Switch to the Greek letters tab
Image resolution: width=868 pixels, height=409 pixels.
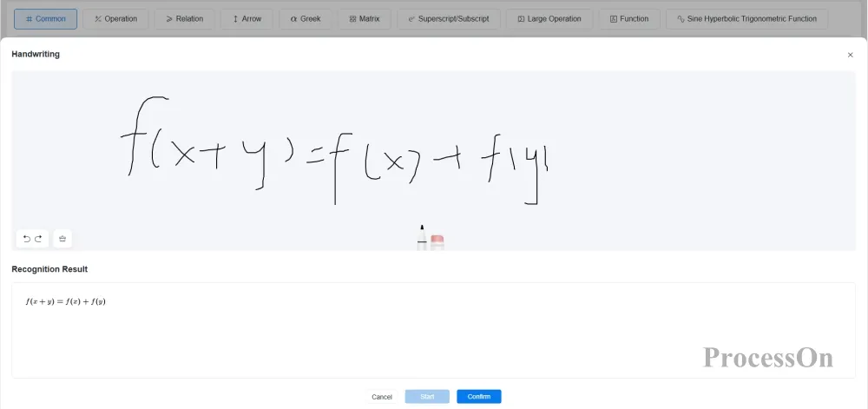(x=306, y=19)
